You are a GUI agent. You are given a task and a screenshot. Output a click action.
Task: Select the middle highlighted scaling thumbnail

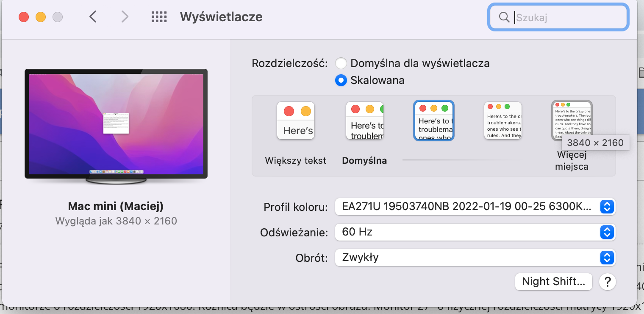pyautogui.click(x=434, y=121)
